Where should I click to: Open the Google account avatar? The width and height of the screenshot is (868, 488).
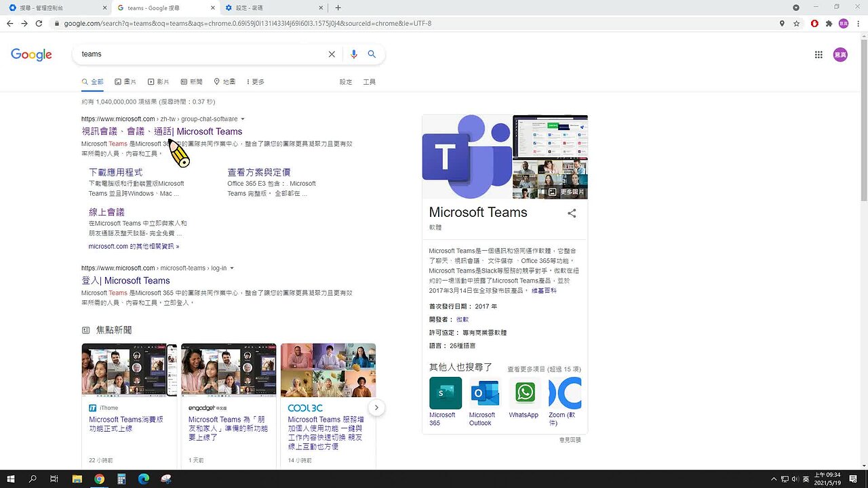coord(840,55)
